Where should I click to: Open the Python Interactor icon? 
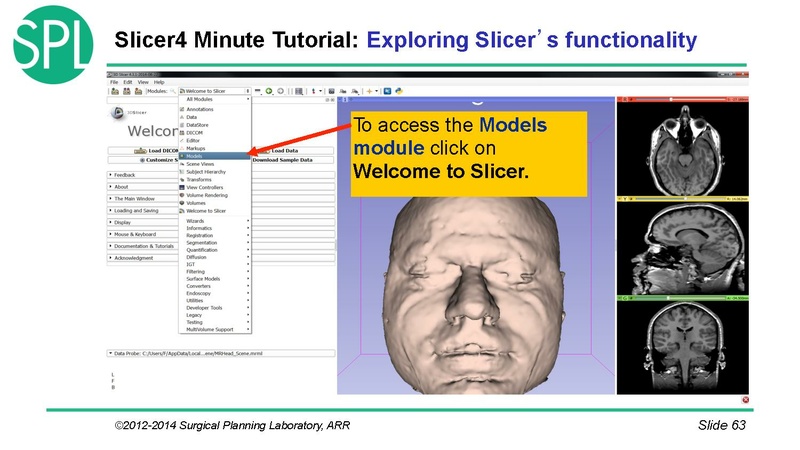(x=399, y=91)
